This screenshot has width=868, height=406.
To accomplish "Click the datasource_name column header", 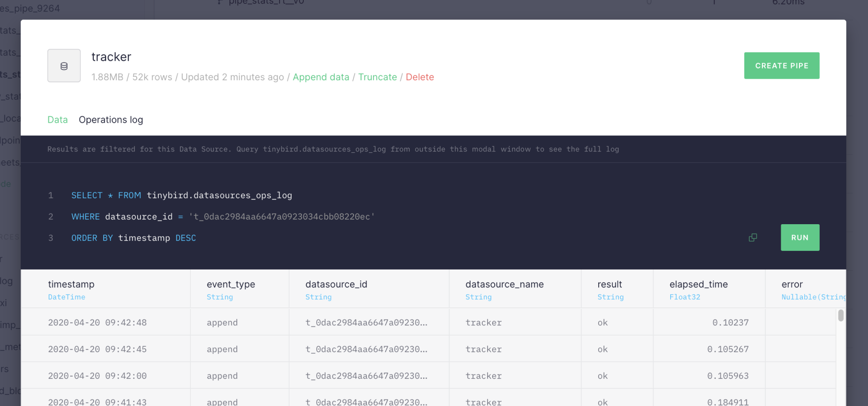I will click(505, 284).
